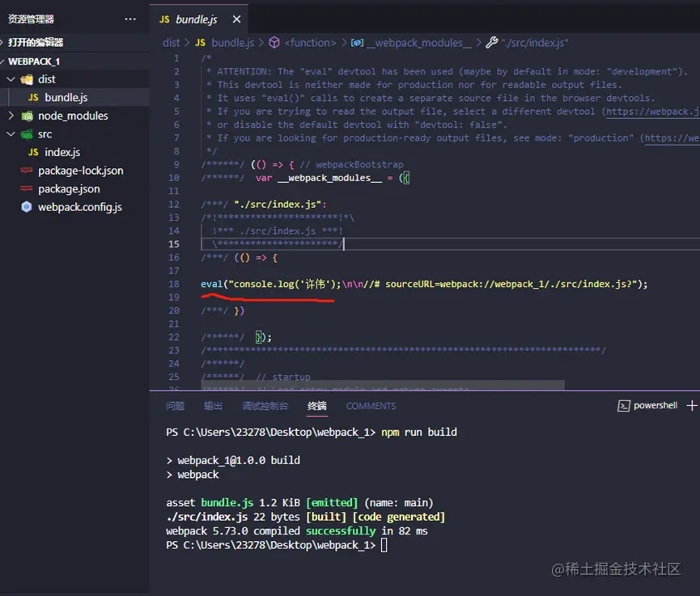Open the explorer more actions ellipsis menu
The width and height of the screenshot is (700, 596).
click(x=130, y=19)
